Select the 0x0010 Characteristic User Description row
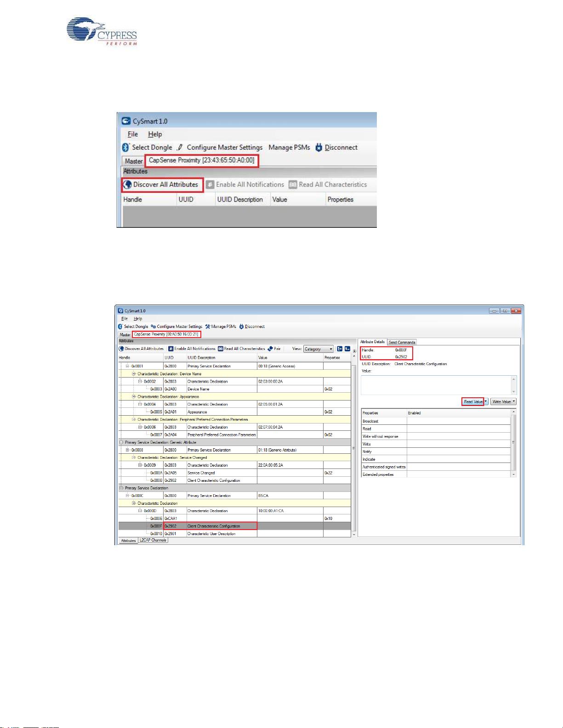 pyautogui.click(x=234, y=534)
